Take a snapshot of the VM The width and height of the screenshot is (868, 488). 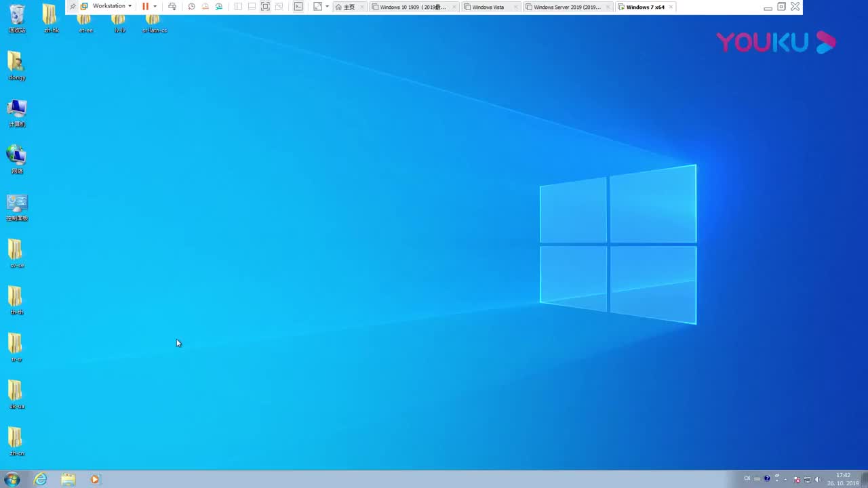(x=192, y=6)
